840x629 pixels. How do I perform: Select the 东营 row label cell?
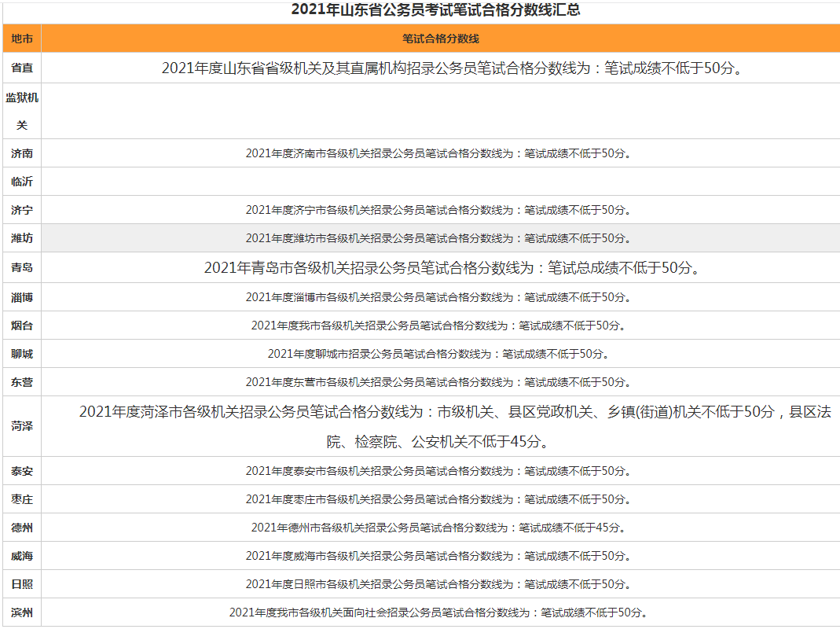[22, 382]
